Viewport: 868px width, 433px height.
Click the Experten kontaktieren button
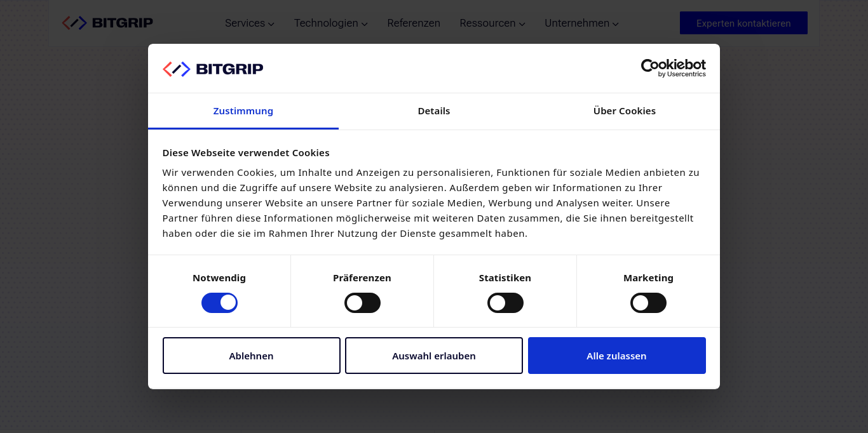tap(743, 23)
